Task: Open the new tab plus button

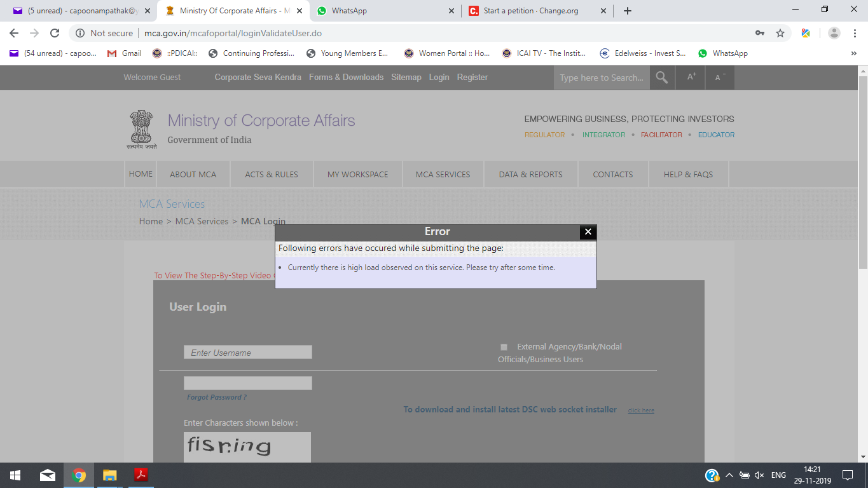Action: (628, 11)
